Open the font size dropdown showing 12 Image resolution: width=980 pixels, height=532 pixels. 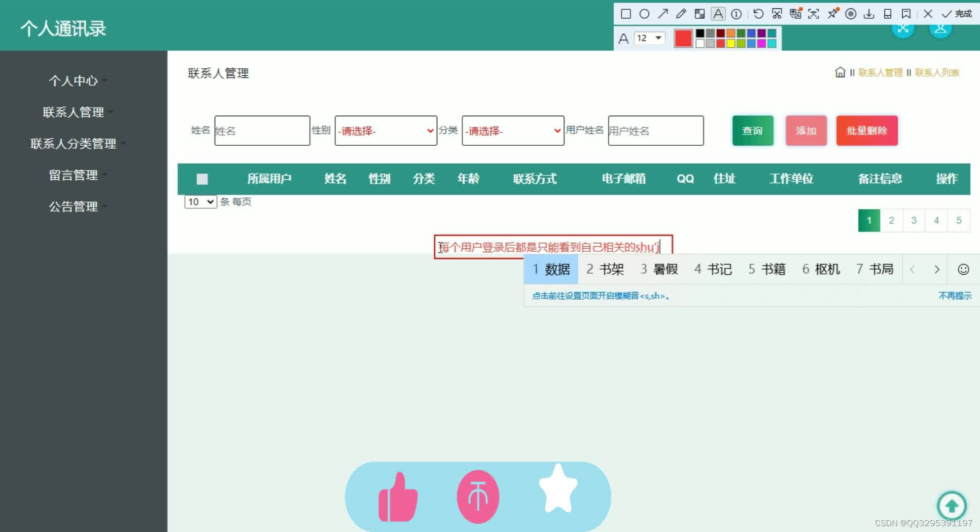click(x=650, y=38)
